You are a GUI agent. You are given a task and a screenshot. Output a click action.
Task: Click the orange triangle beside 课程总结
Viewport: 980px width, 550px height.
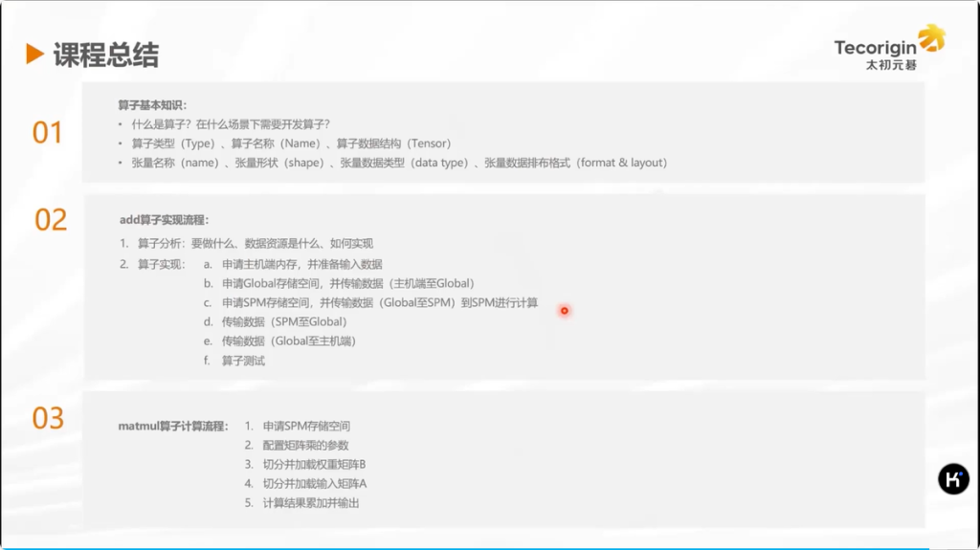coord(35,55)
